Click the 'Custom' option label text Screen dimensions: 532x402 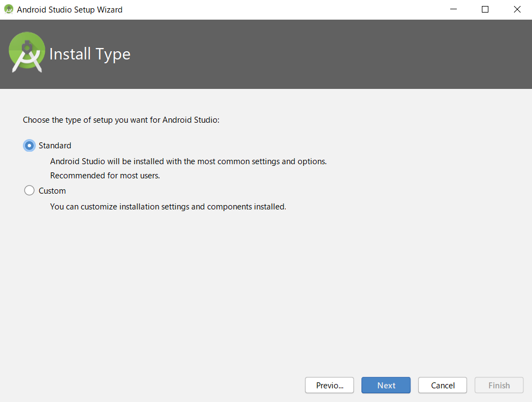tap(52, 191)
